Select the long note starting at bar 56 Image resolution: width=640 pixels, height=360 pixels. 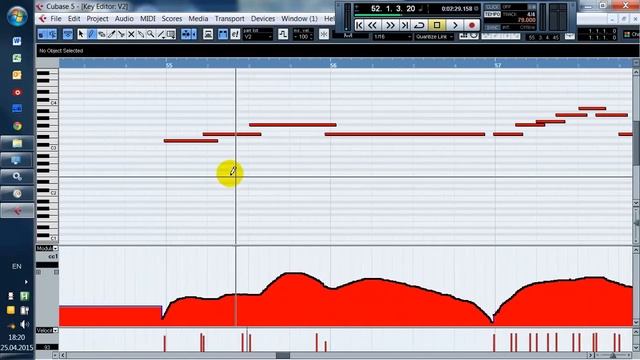point(404,134)
